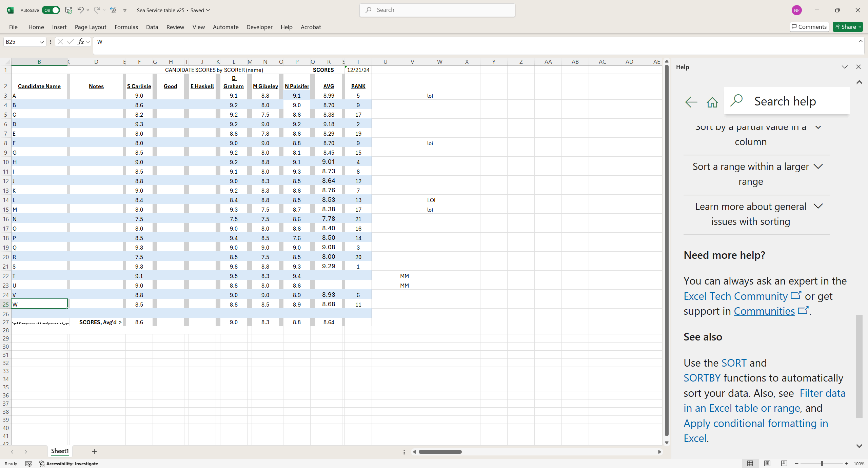Image resolution: width=868 pixels, height=468 pixels.
Task: Open the Developer ribbon tab
Action: 259,27
